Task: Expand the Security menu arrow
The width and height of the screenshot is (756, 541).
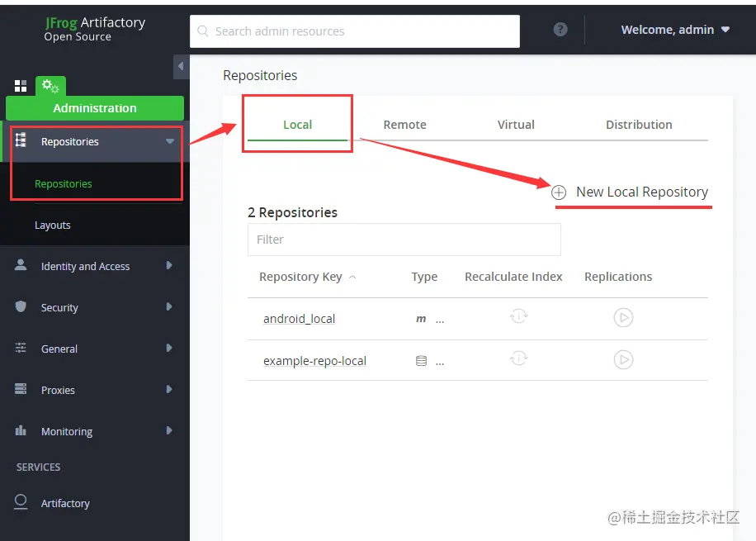Action: point(168,307)
